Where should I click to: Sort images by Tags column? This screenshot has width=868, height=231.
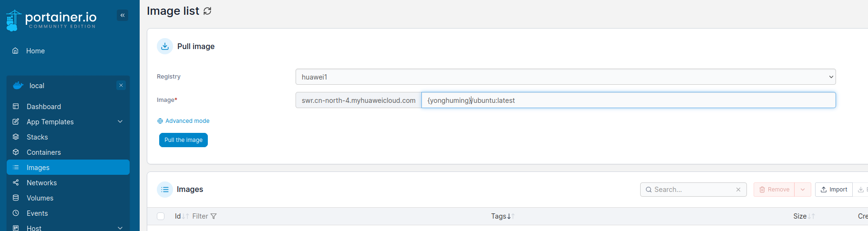[503, 216]
